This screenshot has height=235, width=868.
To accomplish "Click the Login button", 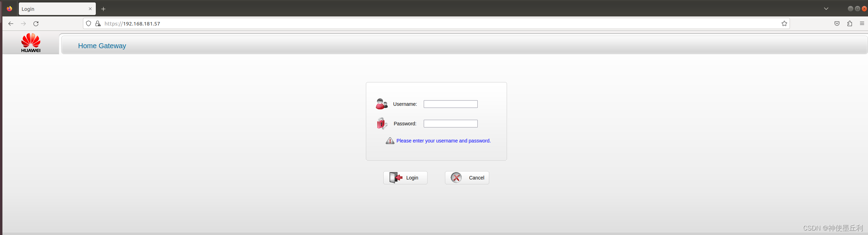I will point(405,178).
